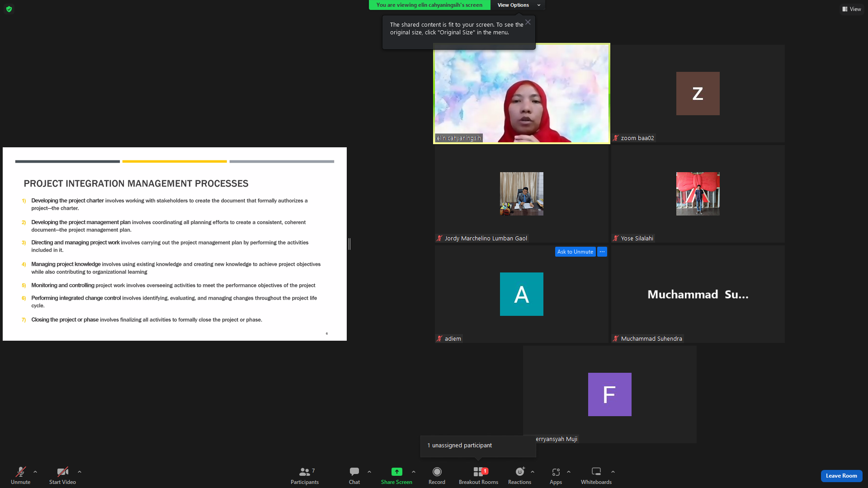This screenshot has height=488, width=868.
Task: Expand Apps options chevron
Action: (569, 472)
